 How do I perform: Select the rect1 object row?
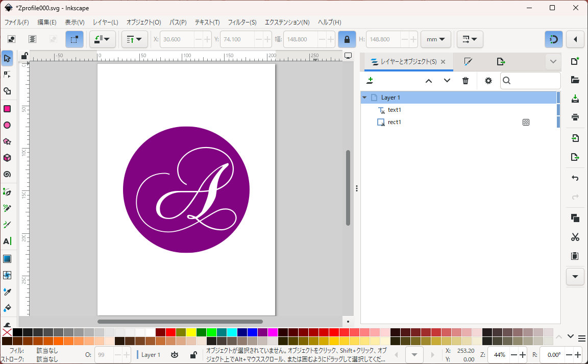[458, 123]
